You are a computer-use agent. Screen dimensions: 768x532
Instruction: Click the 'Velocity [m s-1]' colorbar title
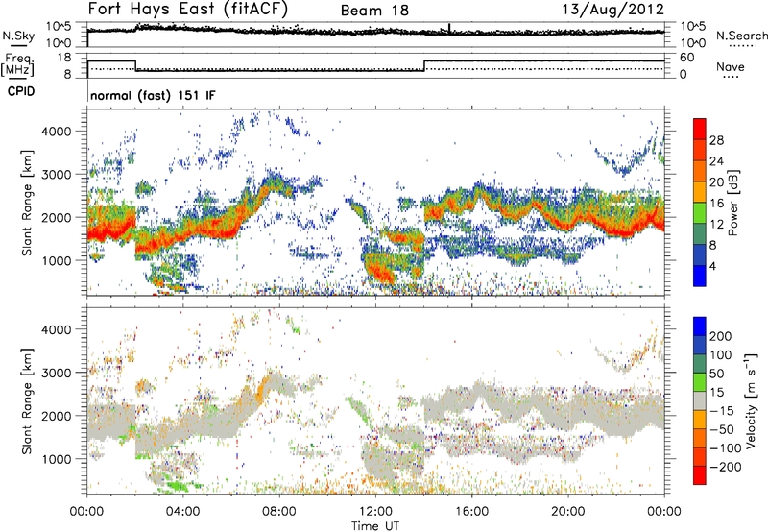(x=751, y=400)
